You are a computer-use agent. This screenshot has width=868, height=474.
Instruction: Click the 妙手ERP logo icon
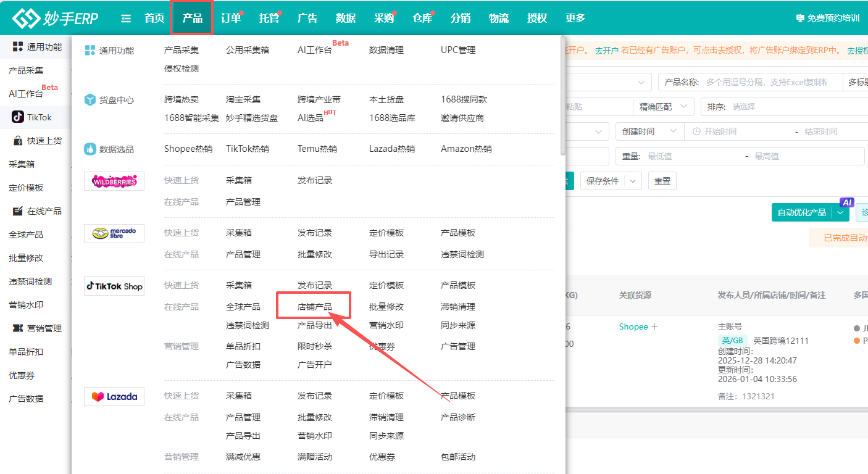click(x=25, y=19)
